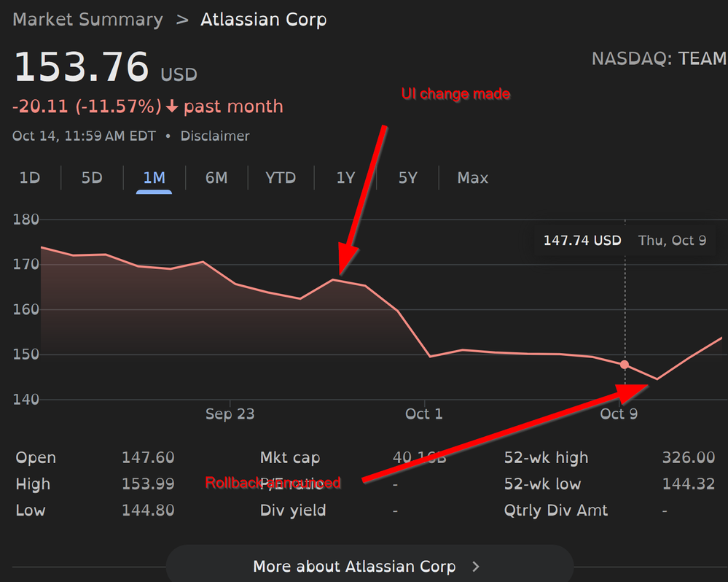Image resolution: width=728 pixels, height=582 pixels.
Task: Click the 52-wk high value 326.00
Action: 689,457
